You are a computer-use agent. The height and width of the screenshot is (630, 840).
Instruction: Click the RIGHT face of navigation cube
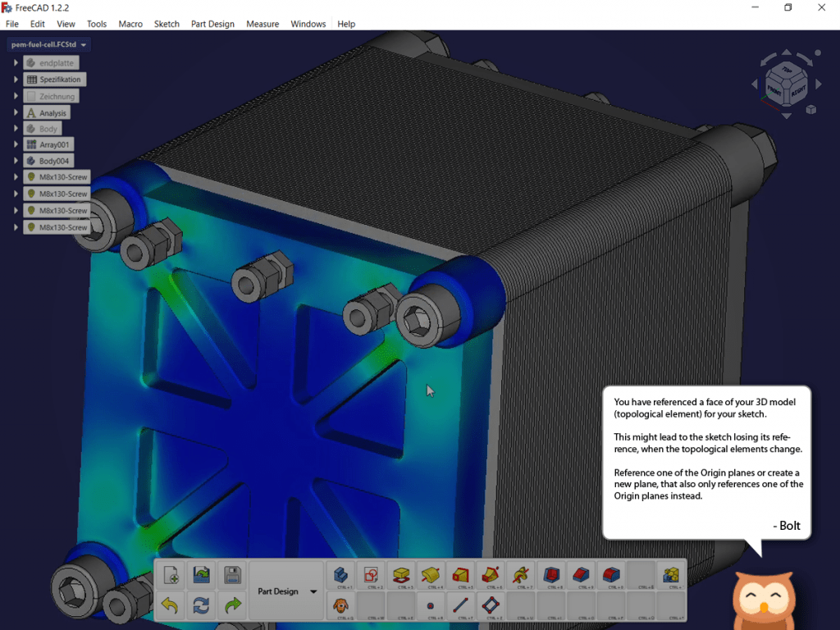(798, 89)
